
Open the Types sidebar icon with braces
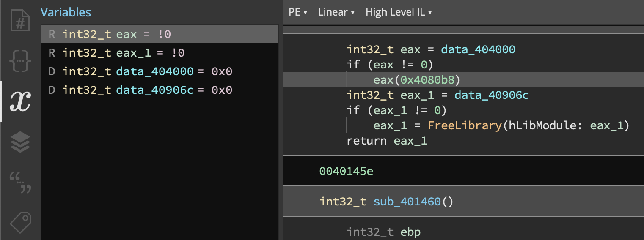tap(20, 61)
